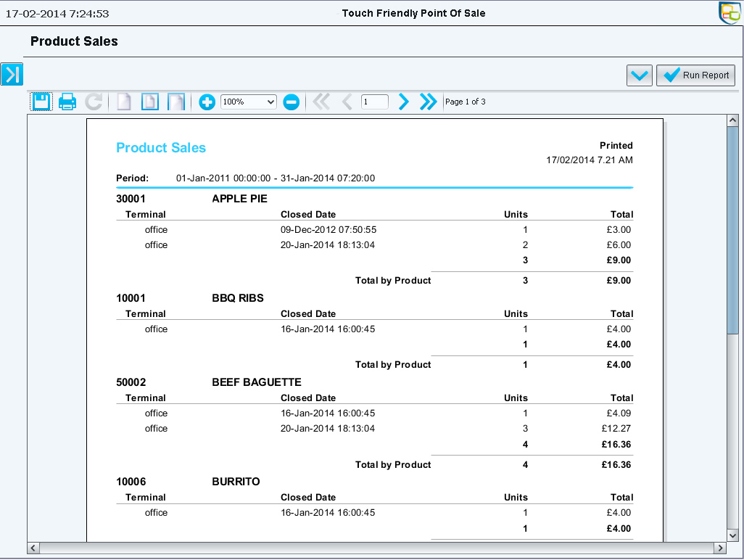The height and width of the screenshot is (560, 744).
Task: Go to the previous report page
Action: point(347,102)
